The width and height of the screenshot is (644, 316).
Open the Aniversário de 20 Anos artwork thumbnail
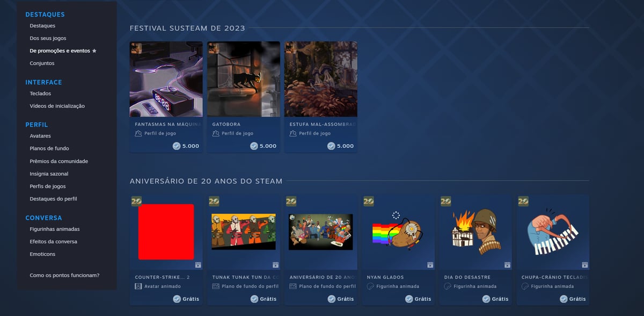(321, 232)
